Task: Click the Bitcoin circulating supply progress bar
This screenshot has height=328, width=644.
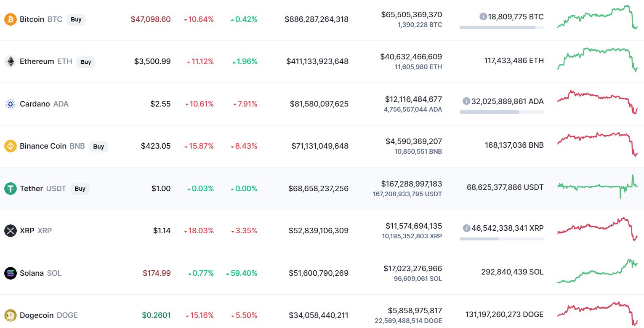Action: tap(501, 27)
